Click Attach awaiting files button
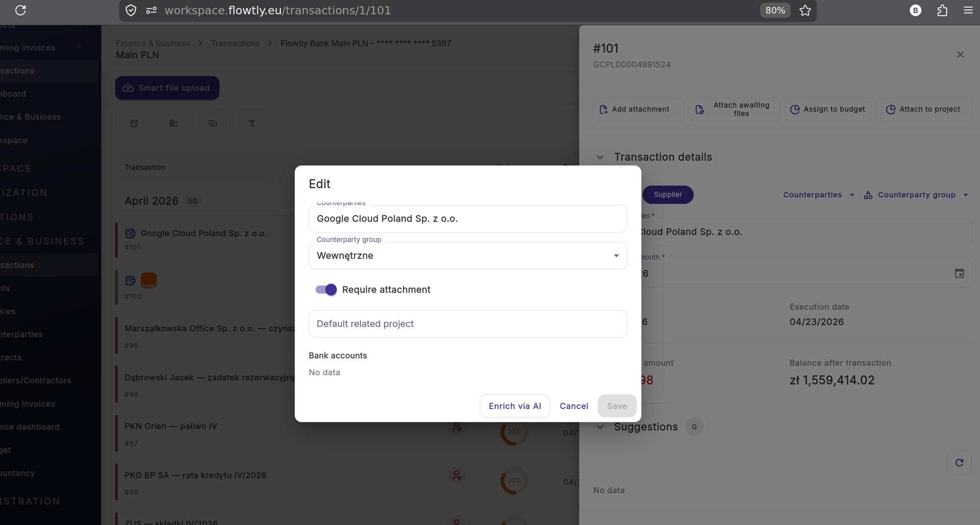980x525 pixels. (x=734, y=109)
